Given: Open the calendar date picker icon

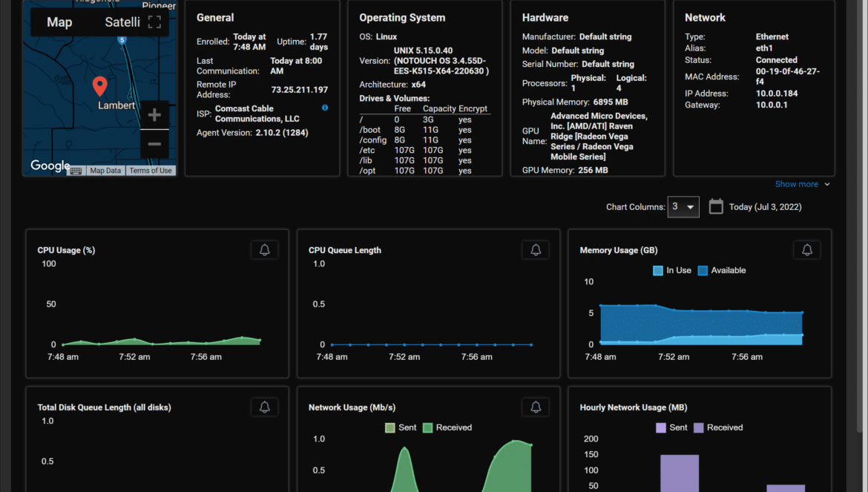Looking at the screenshot, I should (716, 206).
